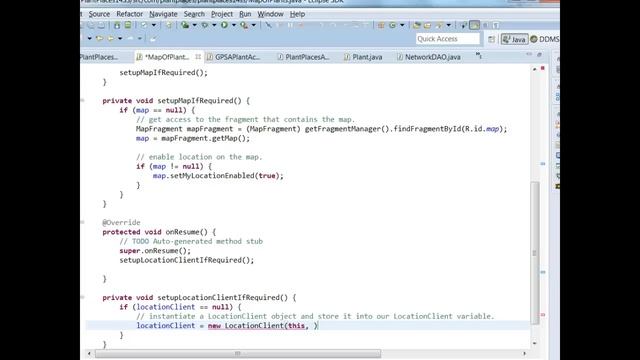Open the Lint check dropdown arrow
This screenshot has width=640, height=360.
pos(154,25)
